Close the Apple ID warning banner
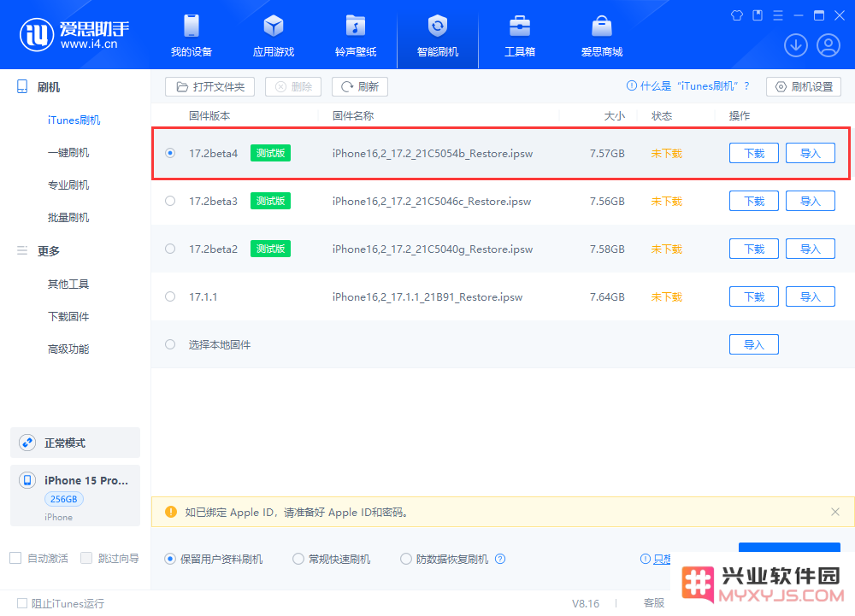855x616 pixels. point(834,512)
